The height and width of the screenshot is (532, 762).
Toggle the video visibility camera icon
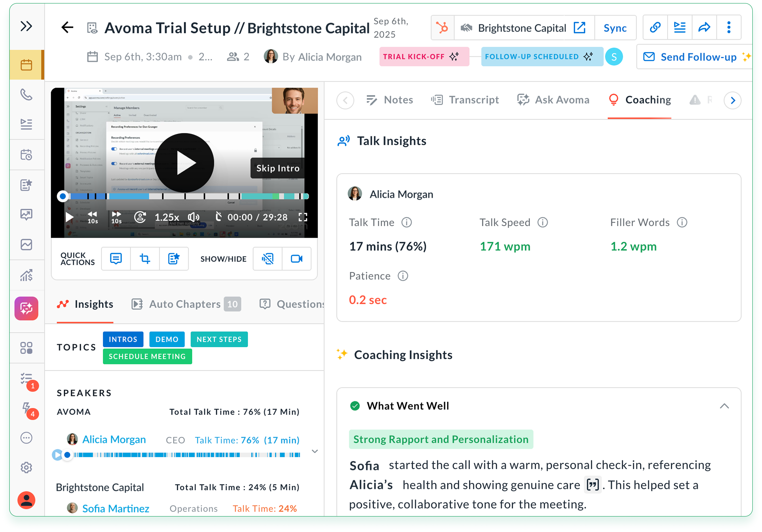pyautogui.click(x=296, y=259)
